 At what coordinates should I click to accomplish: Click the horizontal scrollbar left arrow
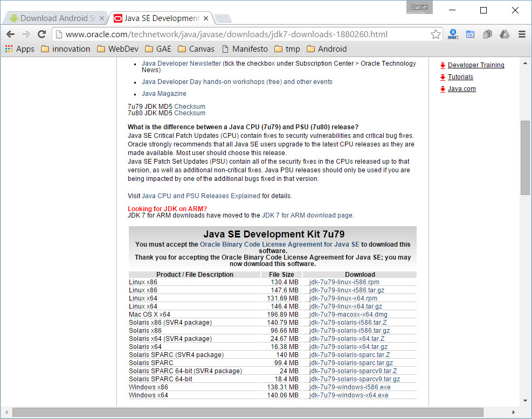pos(6,412)
